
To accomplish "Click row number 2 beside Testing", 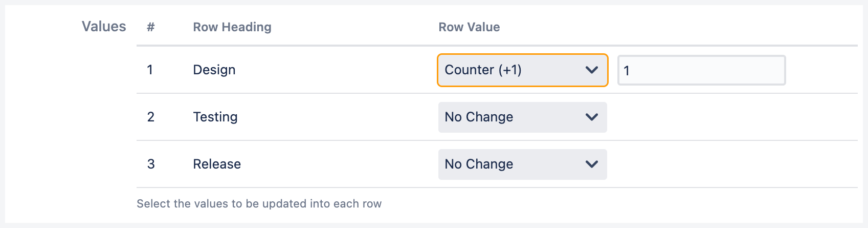I will [x=151, y=117].
